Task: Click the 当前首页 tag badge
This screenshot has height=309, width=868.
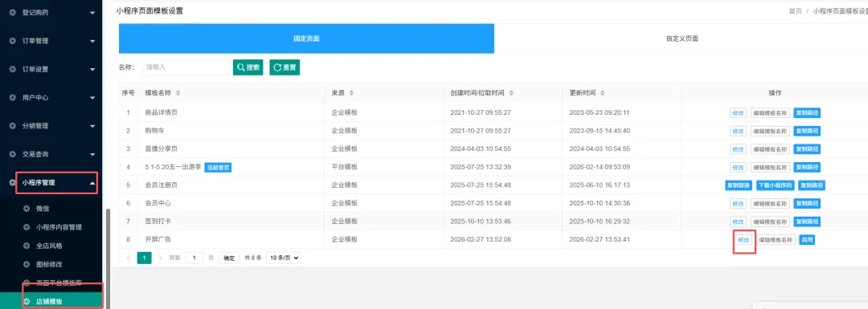Action: 218,167
